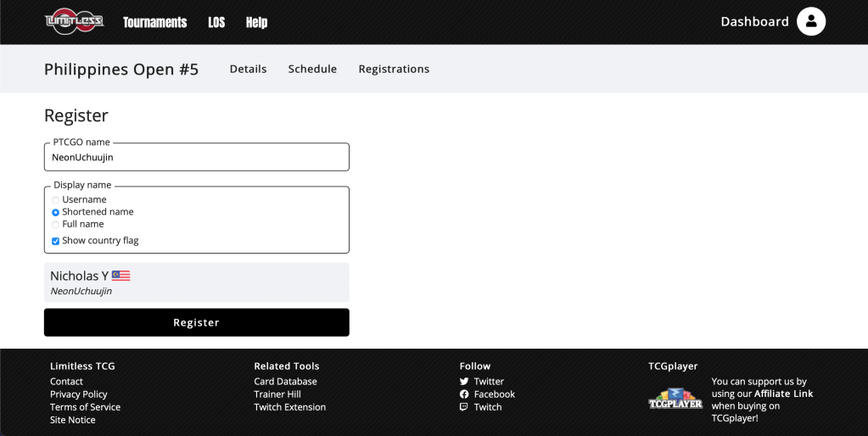Viewport: 868px width, 436px height.
Task: Follow the Affiliate Link text
Action: coord(783,394)
